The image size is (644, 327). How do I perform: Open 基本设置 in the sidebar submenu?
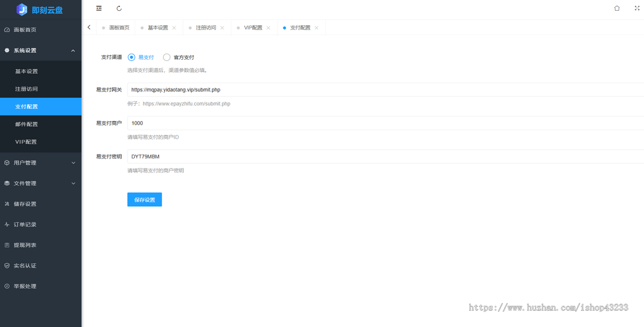(x=41, y=71)
